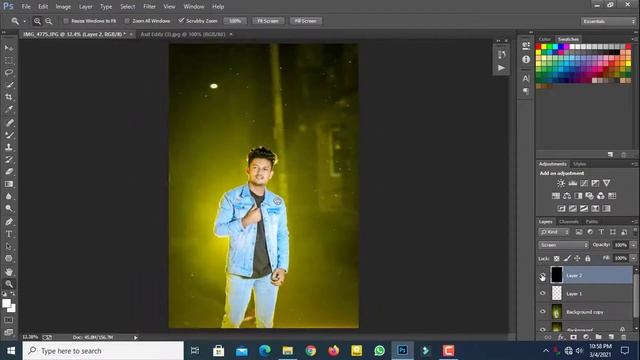Viewport: 640px width, 360px height.
Task: Enable Resize Windows to Fit checkbox
Action: tap(66, 21)
